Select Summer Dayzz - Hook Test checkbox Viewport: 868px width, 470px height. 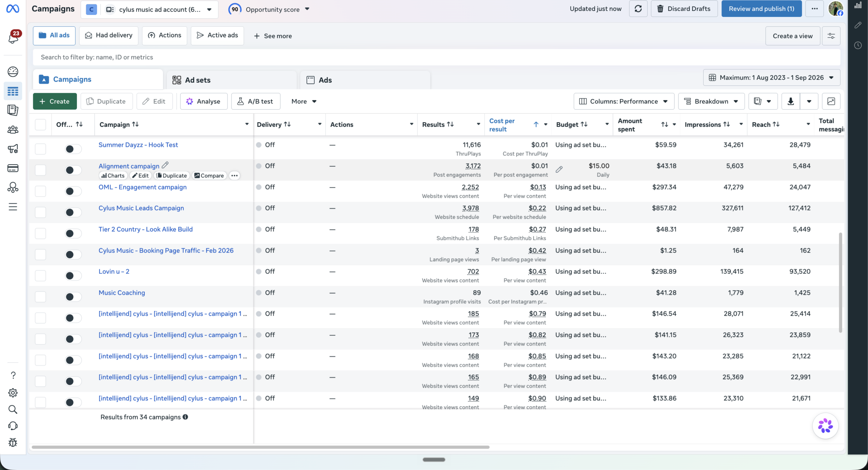pos(40,149)
